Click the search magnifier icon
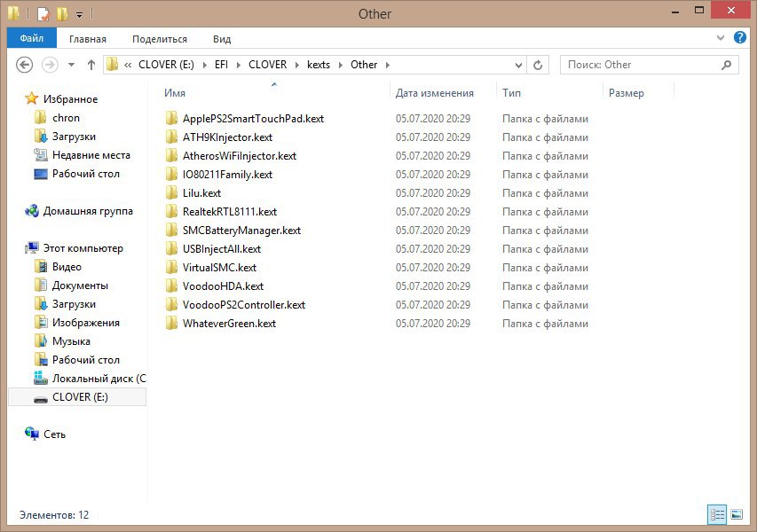The width and height of the screenshot is (757, 532). point(727,65)
